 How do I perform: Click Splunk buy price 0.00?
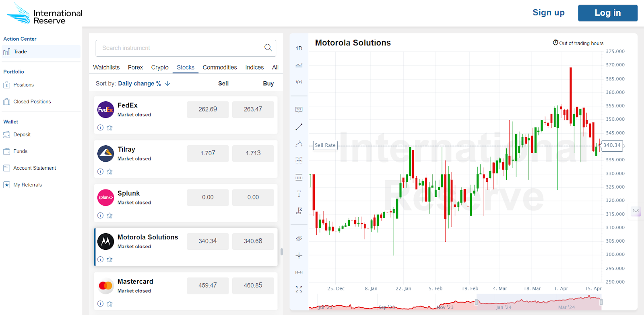(253, 198)
